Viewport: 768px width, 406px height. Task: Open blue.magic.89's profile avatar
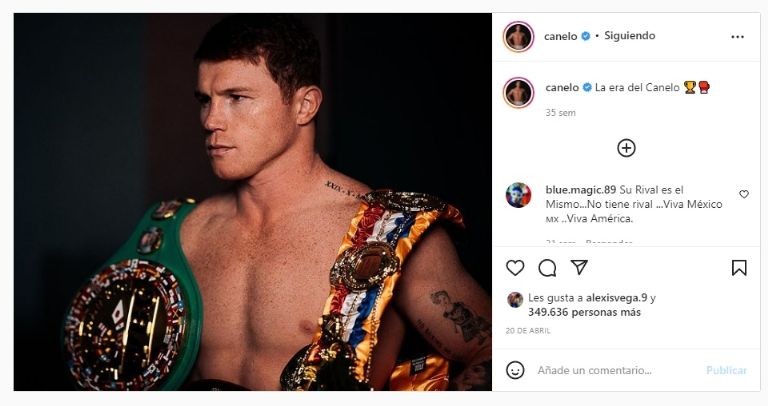518,194
